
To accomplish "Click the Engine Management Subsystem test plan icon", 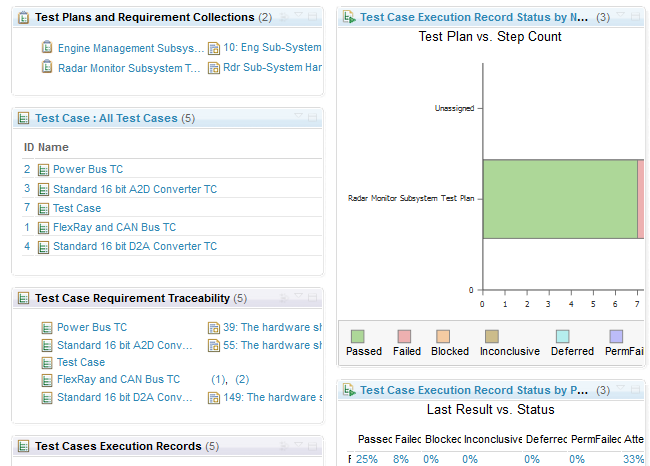I will (47, 48).
